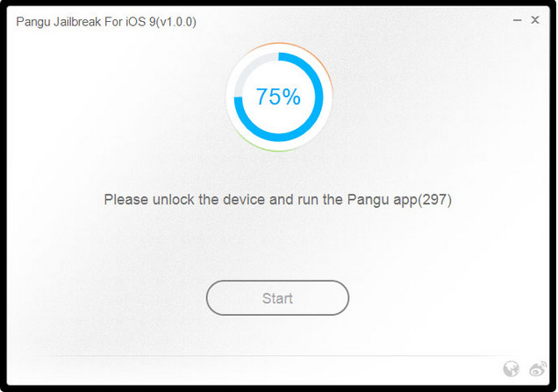Image resolution: width=558 pixels, height=392 pixels.
Task: Minimize the Pangu Jailbreak window
Action: tap(517, 20)
